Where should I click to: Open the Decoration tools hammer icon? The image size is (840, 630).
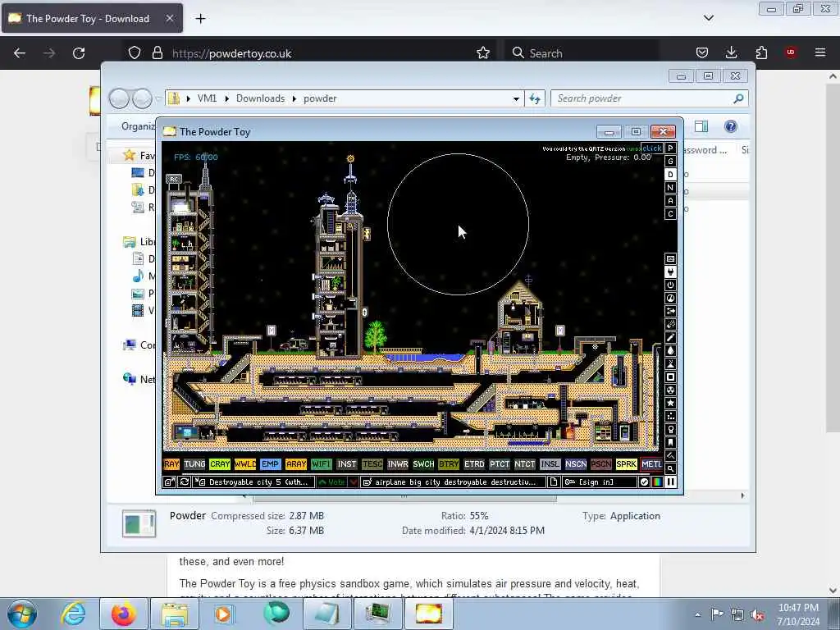click(x=670, y=456)
